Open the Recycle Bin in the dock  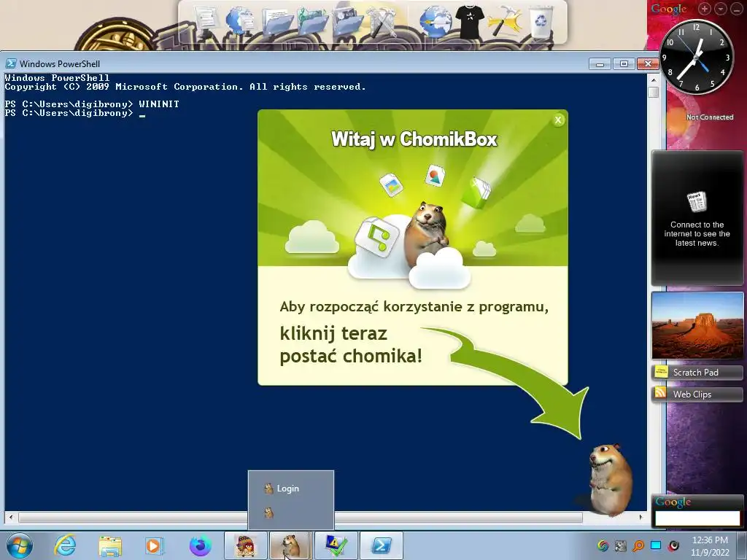click(x=541, y=20)
